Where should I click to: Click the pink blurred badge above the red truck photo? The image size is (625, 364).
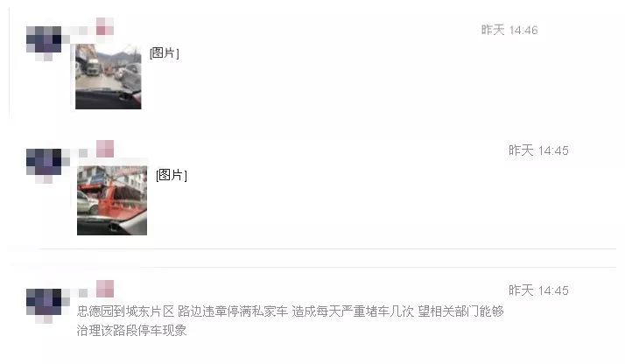[105, 149]
